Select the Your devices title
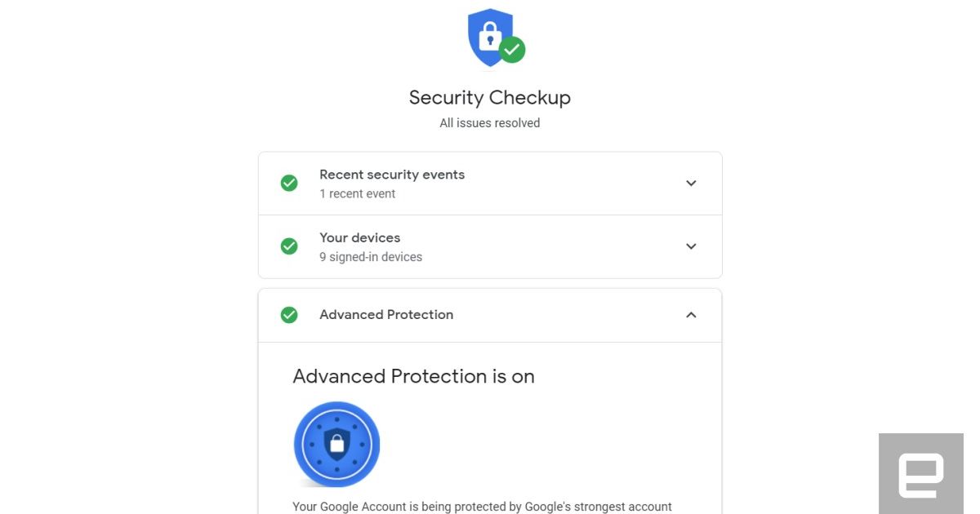The height and width of the screenshot is (514, 980). point(360,237)
